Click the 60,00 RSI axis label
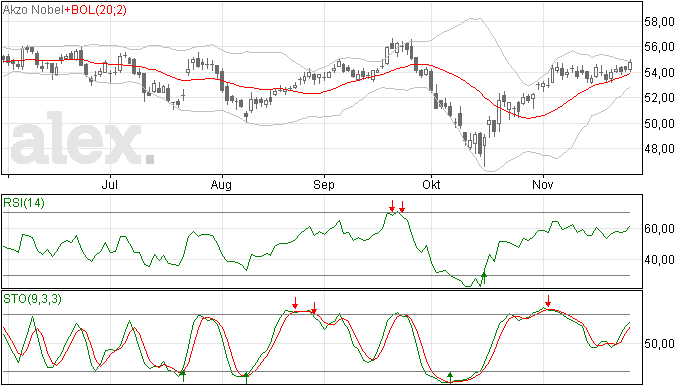This screenshot has width=690, height=387. [660, 229]
